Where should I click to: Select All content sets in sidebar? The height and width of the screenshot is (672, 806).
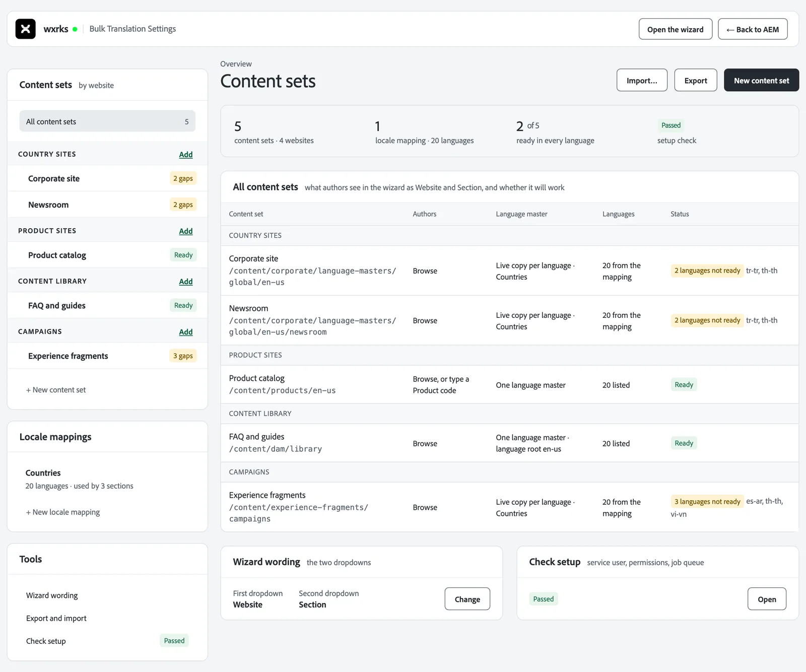(107, 121)
